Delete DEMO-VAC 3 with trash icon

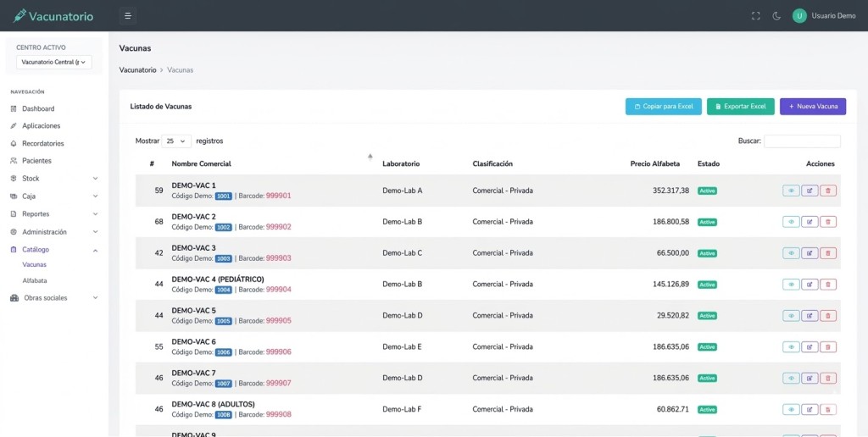pyautogui.click(x=828, y=253)
